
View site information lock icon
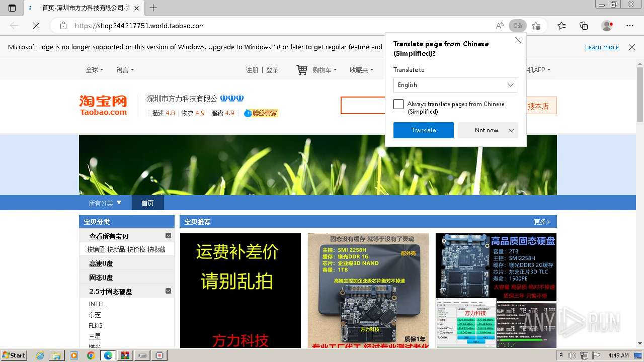click(63, 26)
